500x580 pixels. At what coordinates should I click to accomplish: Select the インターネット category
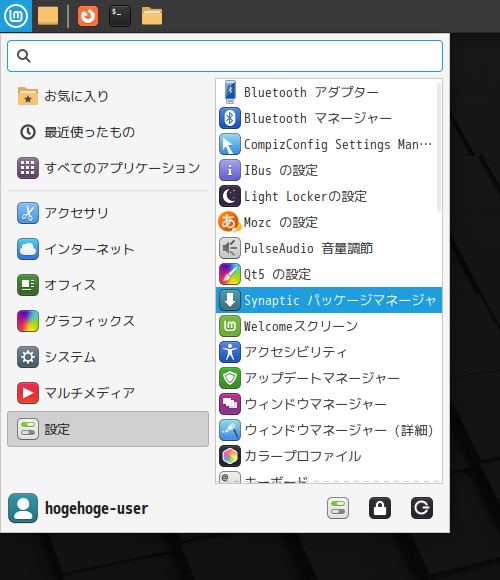pyautogui.click(x=108, y=249)
